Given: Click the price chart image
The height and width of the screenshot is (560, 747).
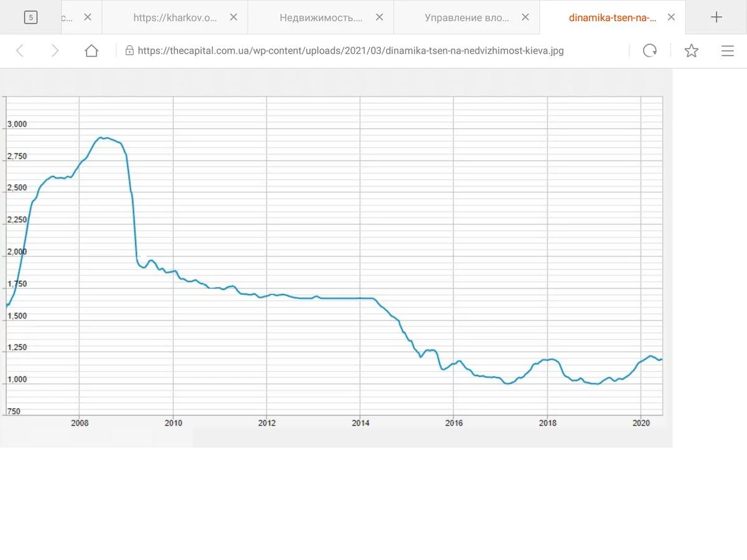Looking at the screenshot, I should pyautogui.click(x=336, y=261).
